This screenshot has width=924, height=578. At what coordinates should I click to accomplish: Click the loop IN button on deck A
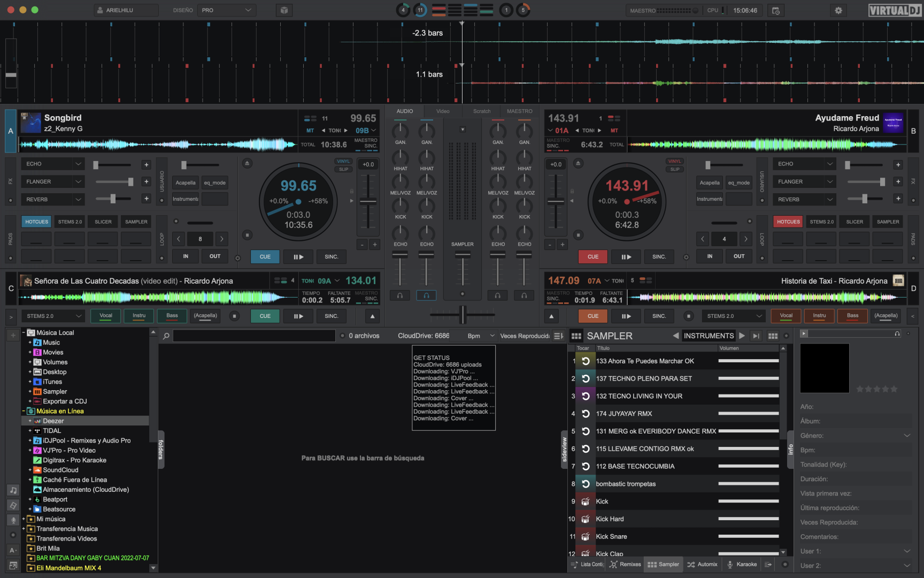[186, 256]
